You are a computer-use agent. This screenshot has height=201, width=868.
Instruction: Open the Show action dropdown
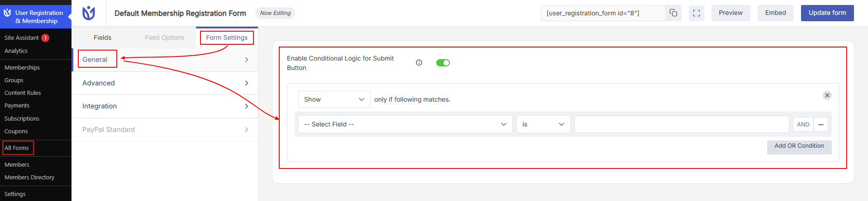pos(334,99)
